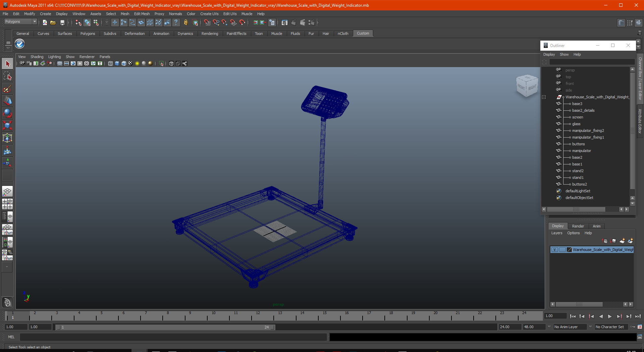Open Outliner Show menu
The width and height of the screenshot is (644, 352).
(x=564, y=54)
